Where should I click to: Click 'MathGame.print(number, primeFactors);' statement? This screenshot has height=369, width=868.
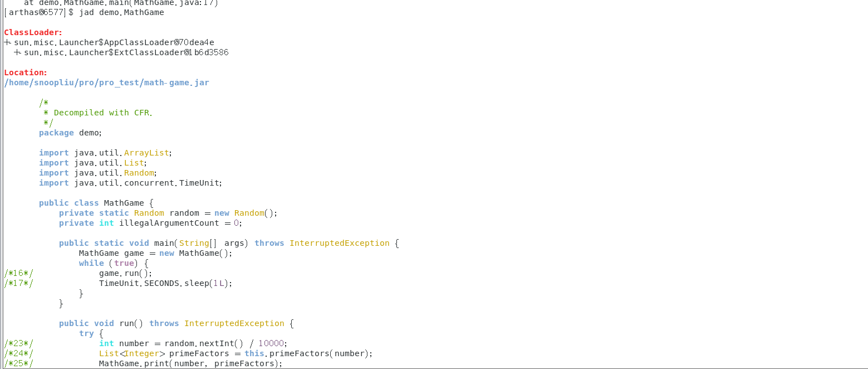click(191, 363)
